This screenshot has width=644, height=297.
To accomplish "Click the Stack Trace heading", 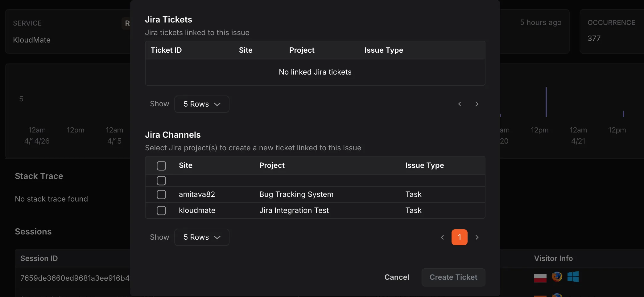I will pos(39,176).
